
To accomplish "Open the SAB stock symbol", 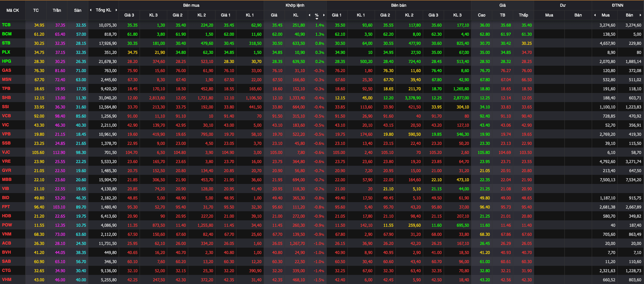I will click(6, 261).
